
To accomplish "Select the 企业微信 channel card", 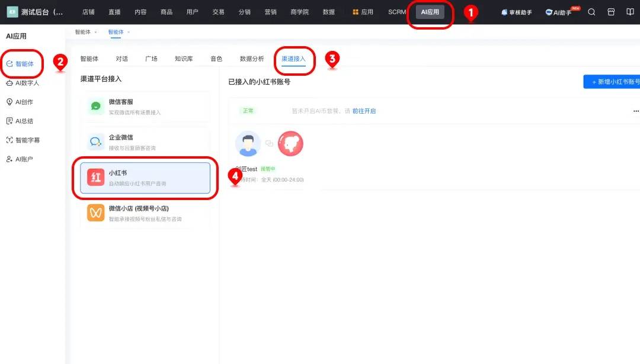I will 145,142.
